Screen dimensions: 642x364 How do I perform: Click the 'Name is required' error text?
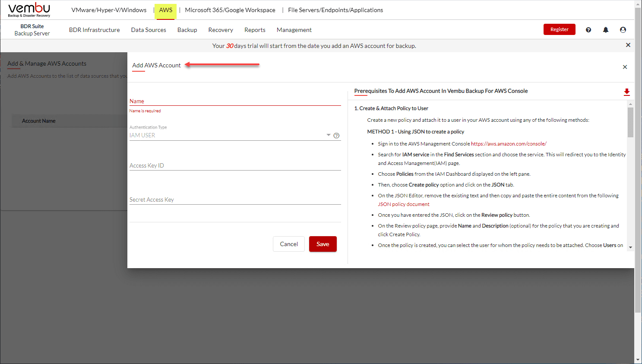tap(145, 111)
